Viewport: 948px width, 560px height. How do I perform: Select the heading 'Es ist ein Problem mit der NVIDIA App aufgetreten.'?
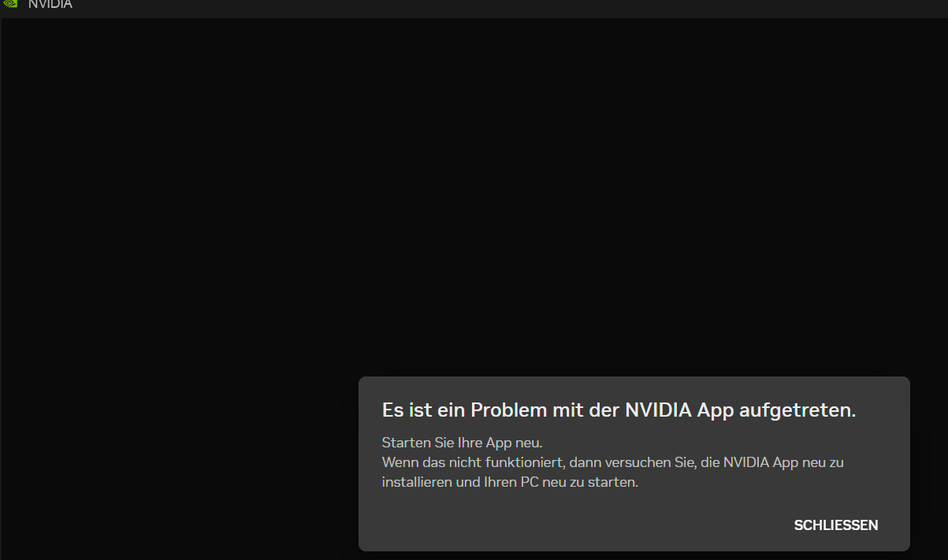click(x=619, y=410)
